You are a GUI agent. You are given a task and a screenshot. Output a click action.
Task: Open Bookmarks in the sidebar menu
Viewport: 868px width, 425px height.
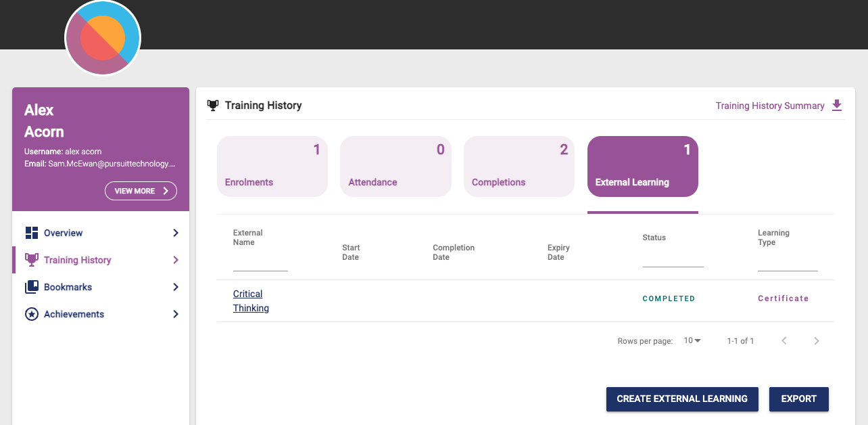click(x=101, y=287)
